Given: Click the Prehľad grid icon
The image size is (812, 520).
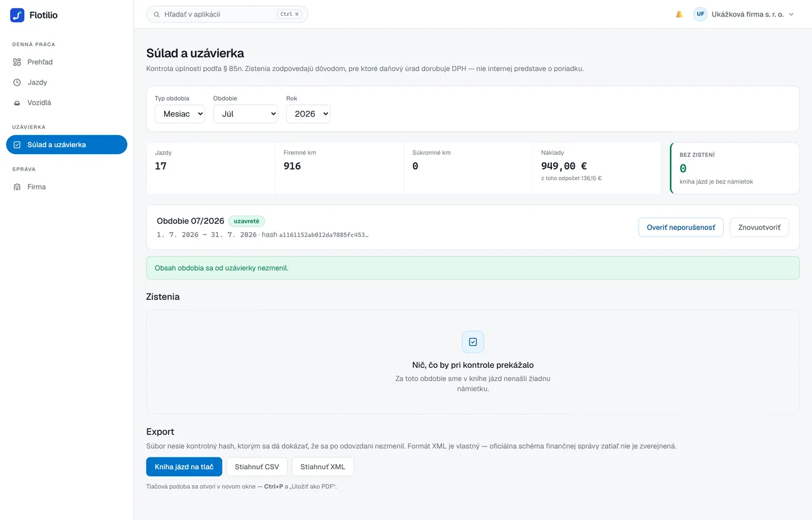Looking at the screenshot, I should tap(17, 62).
